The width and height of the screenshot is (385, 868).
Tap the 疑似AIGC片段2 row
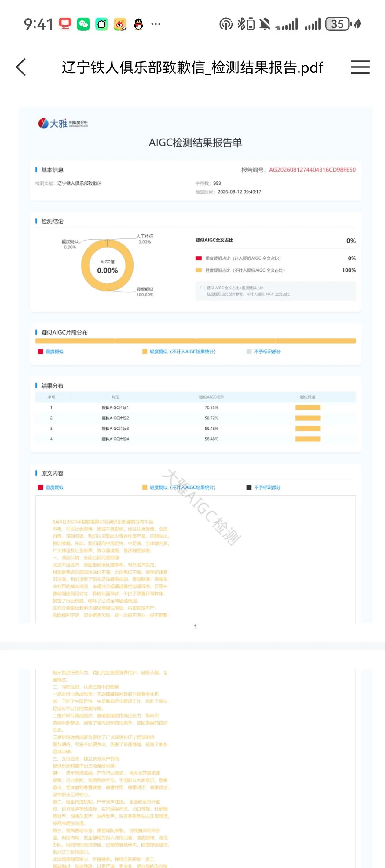[195, 418]
